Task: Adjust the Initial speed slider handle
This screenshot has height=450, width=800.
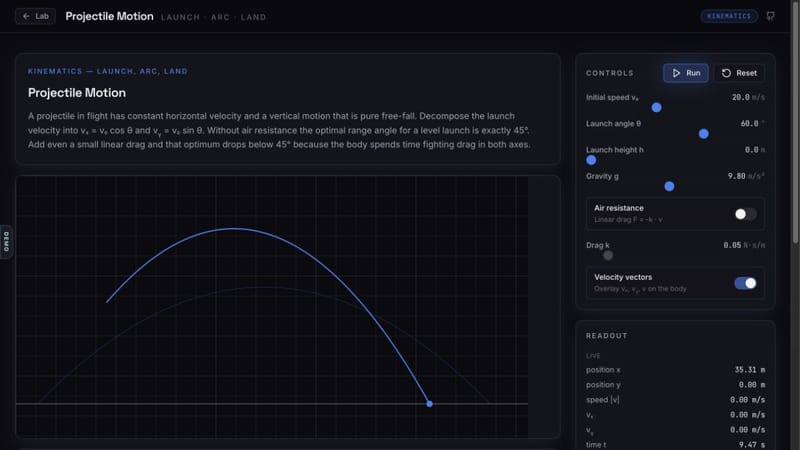Action: (x=657, y=108)
